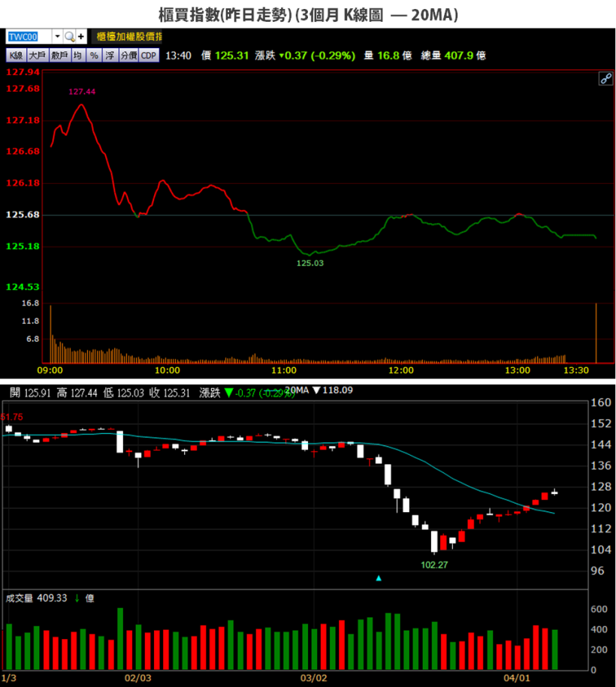Image resolution: width=616 pixels, height=687 pixels.
Task: Toggle the 均 average line button
Action: point(77,56)
